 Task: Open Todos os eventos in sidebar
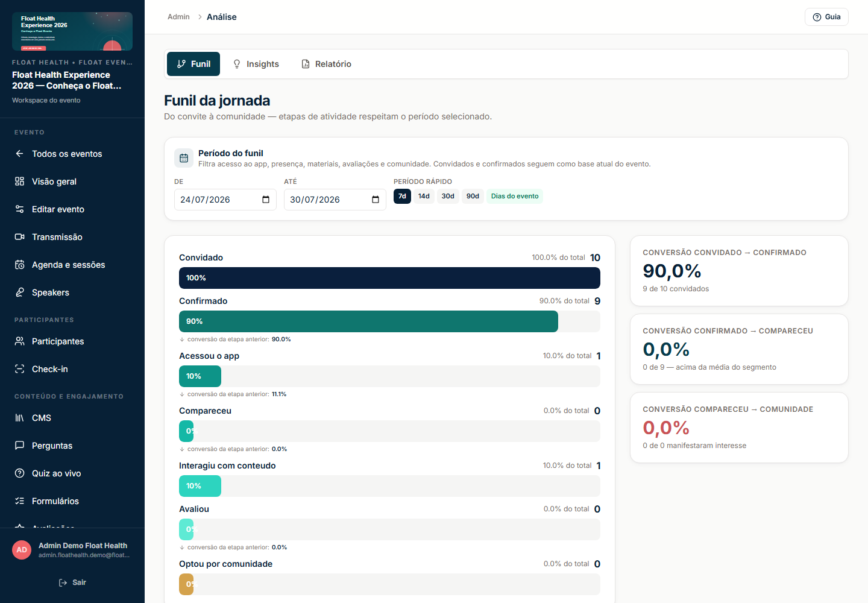coord(72,154)
